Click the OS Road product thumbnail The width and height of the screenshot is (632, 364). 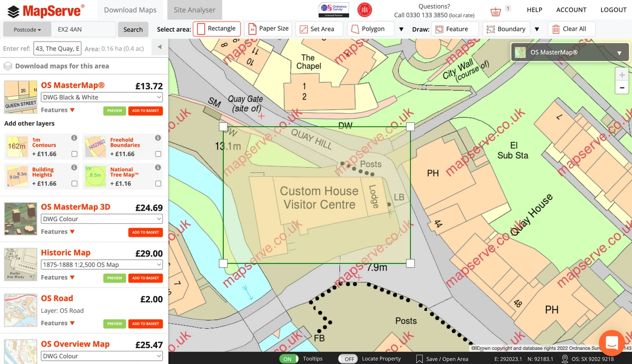21,311
